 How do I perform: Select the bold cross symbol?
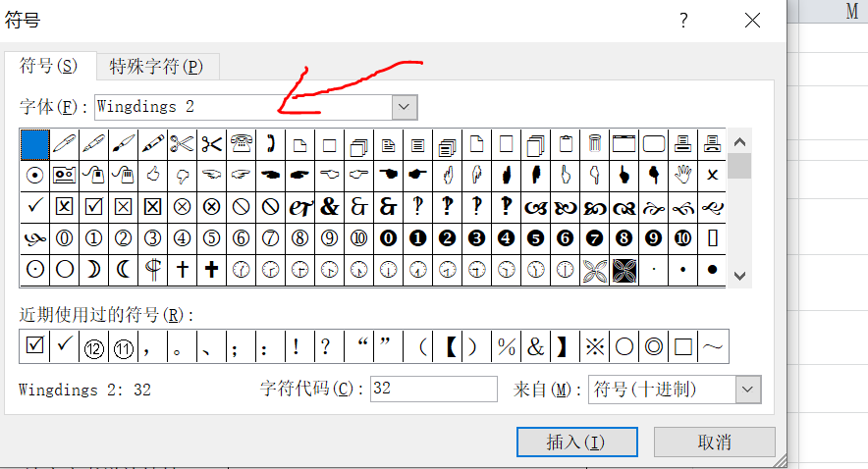click(x=211, y=270)
